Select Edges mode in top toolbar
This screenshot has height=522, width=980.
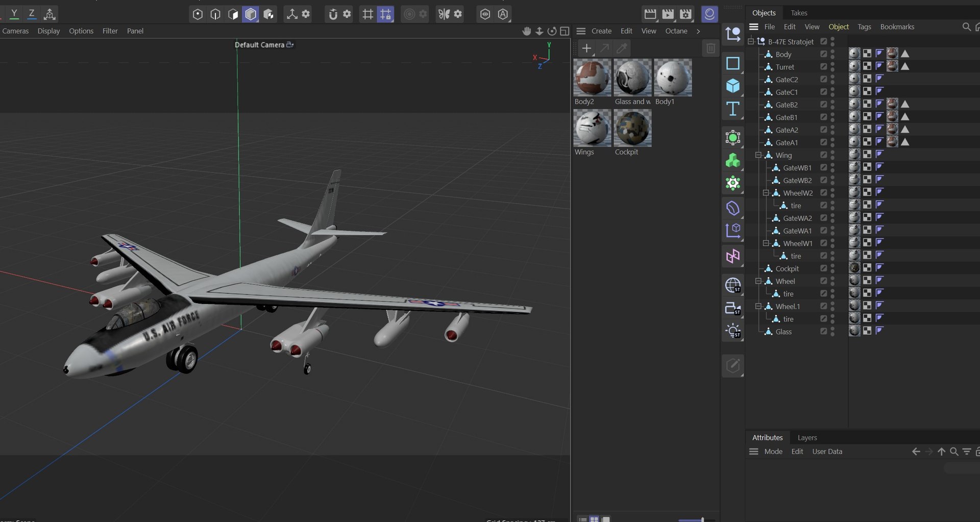pyautogui.click(x=215, y=14)
